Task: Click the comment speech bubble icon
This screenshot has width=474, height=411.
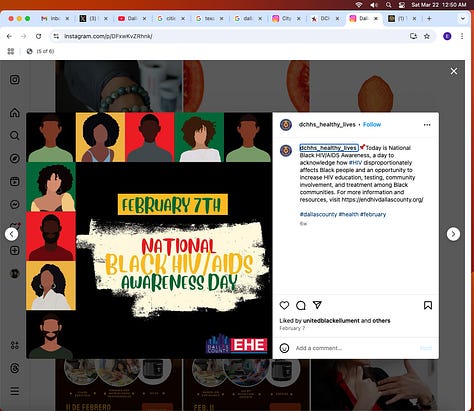Action: click(x=301, y=305)
